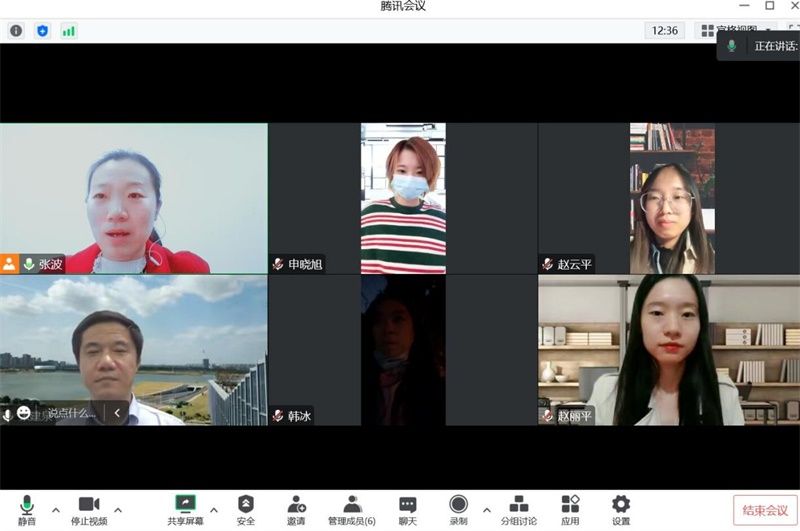Open the 应用 apps panel
The width and height of the screenshot is (800, 531).
(x=570, y=509)
